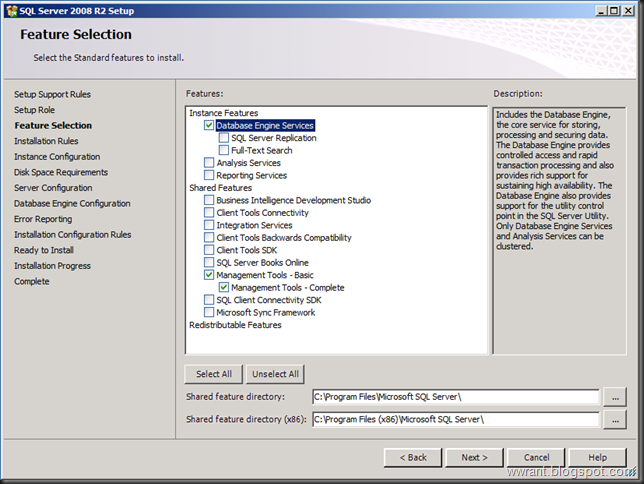Uncheck Database Engine Services checkbox
Screen dimensions: 644x484
pos(209,125)
